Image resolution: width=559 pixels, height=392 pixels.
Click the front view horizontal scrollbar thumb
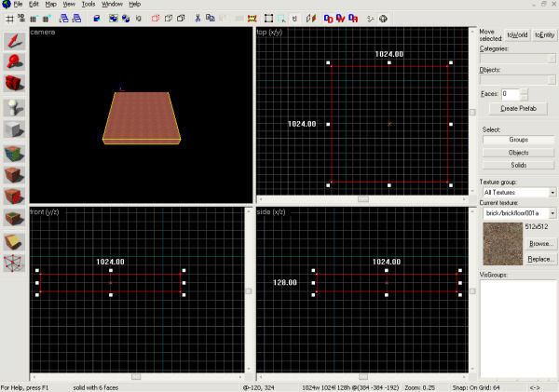point(136,377)
